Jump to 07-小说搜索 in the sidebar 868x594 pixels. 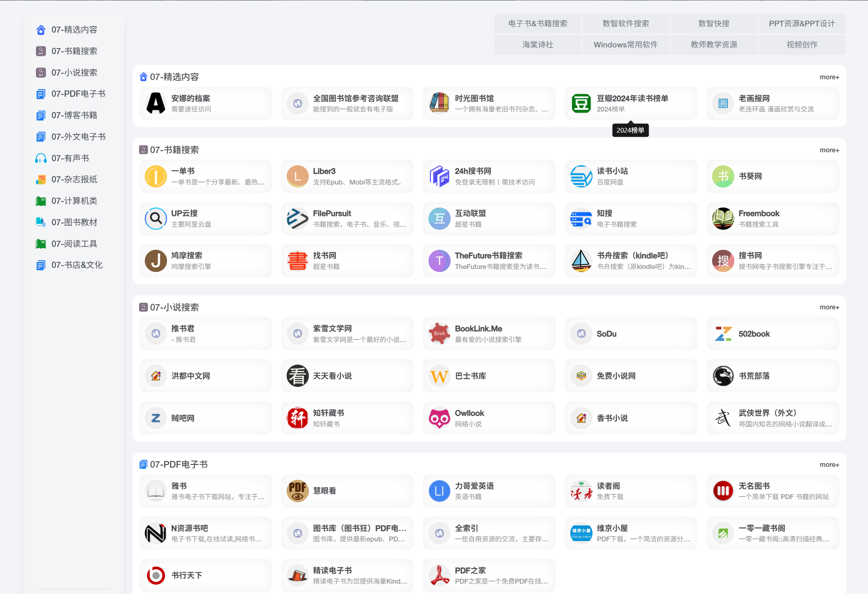(74, 73)
